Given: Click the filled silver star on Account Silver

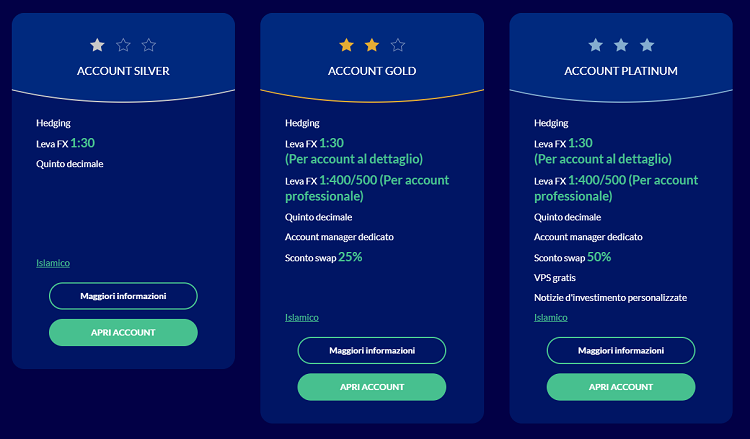Looking at the screenshot, I should tap(98, 45).
